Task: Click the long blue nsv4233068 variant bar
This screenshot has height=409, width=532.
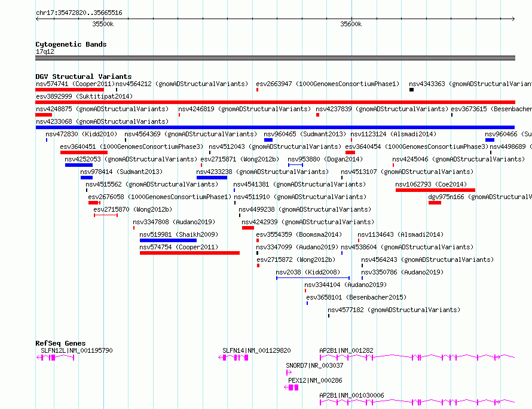Action: pyautogui.click(x=275, y=127)
